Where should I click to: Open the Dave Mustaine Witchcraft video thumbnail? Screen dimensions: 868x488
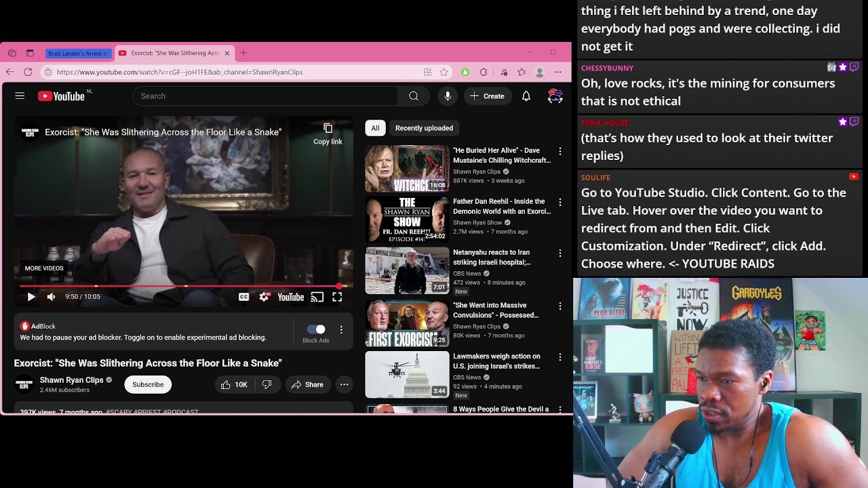407,169
